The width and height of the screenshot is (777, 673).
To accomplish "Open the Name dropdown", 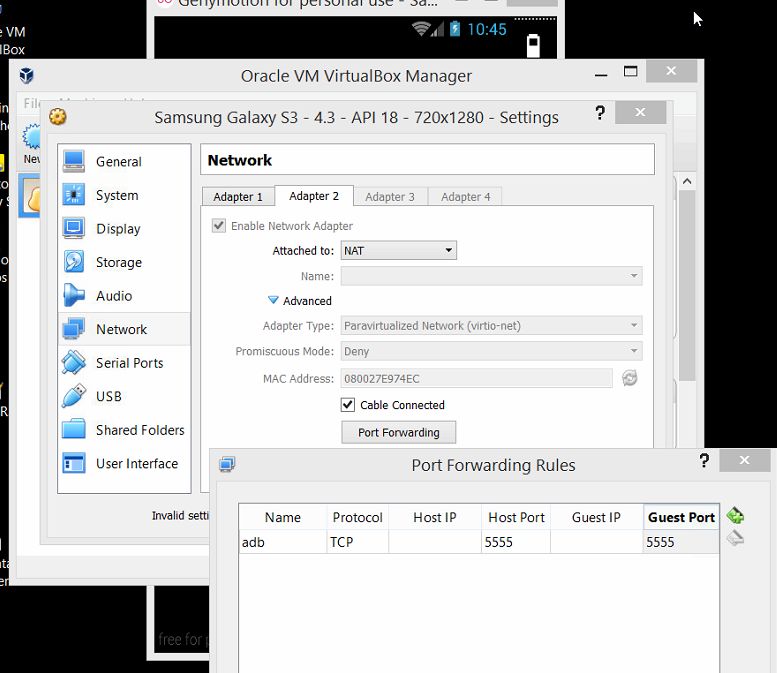I will pos(491,276).
